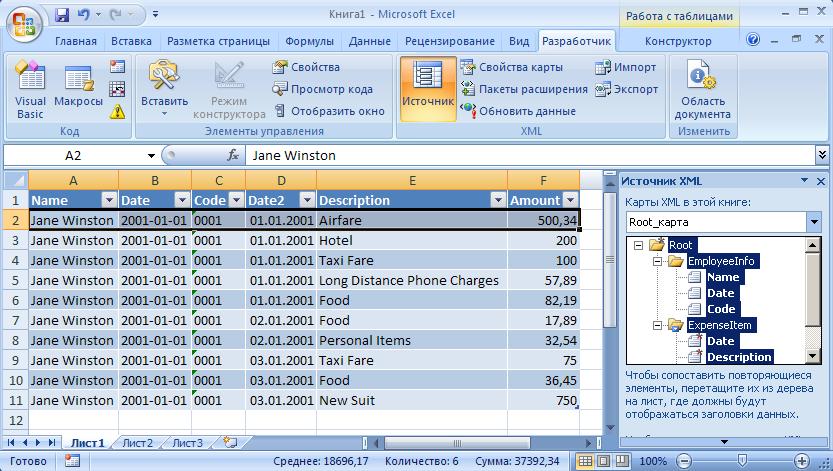Screen dimensions: 833x471
Task: Move the zoom slider handle
Action: click(743, 460)
